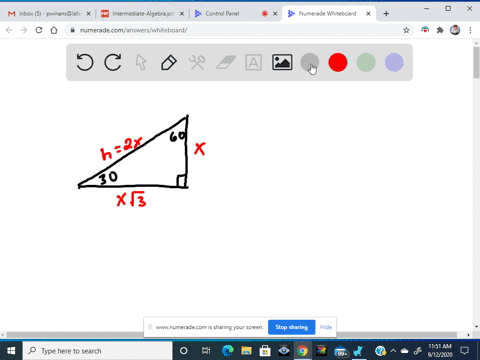Launch Microsoft Edge from taskbar

[228, 351]
